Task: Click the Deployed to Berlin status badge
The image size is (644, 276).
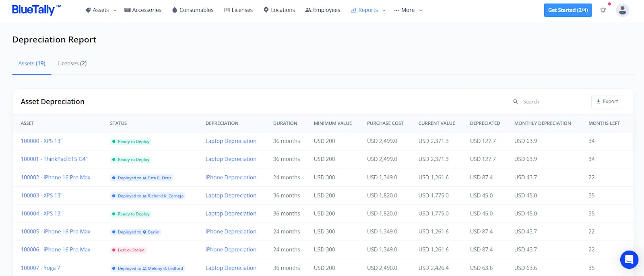Action: (x=136, y=232)
